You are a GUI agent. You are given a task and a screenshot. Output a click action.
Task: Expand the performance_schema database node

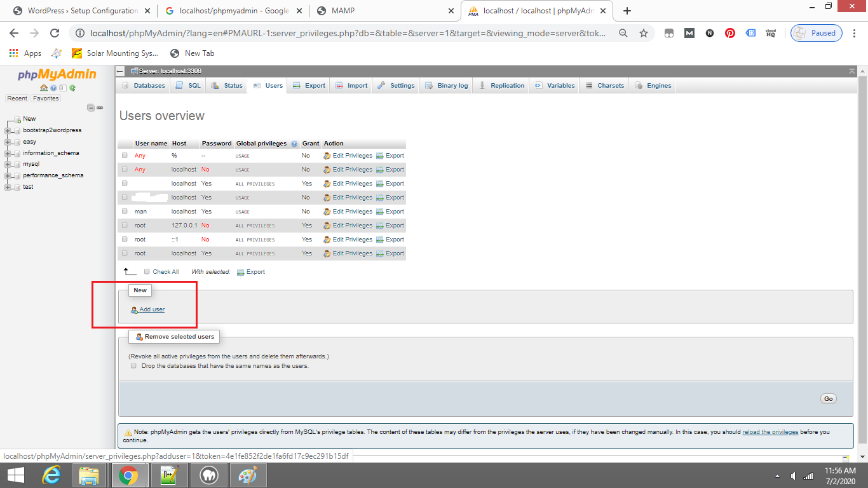[x=8, y=175]
